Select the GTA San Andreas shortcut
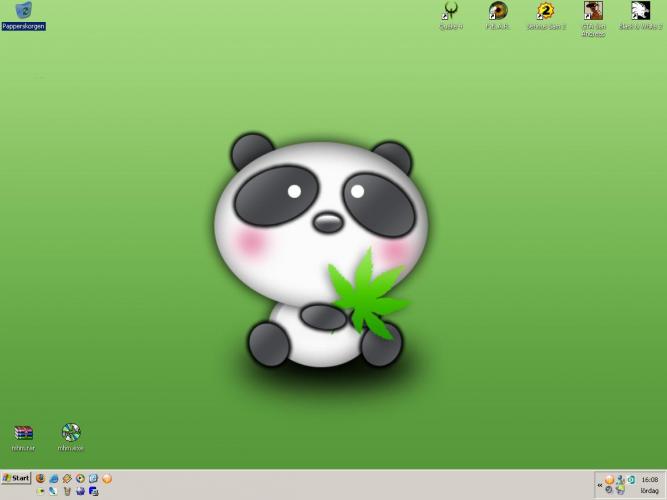This screenshot has height=500, width=667. point(593,19)
